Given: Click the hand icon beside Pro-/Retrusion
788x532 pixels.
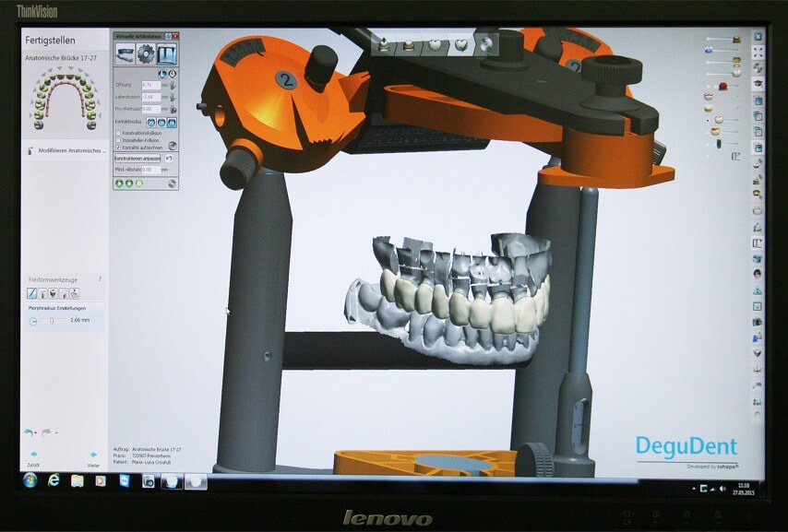Looking at the screenshot, I should click(173, 109).
